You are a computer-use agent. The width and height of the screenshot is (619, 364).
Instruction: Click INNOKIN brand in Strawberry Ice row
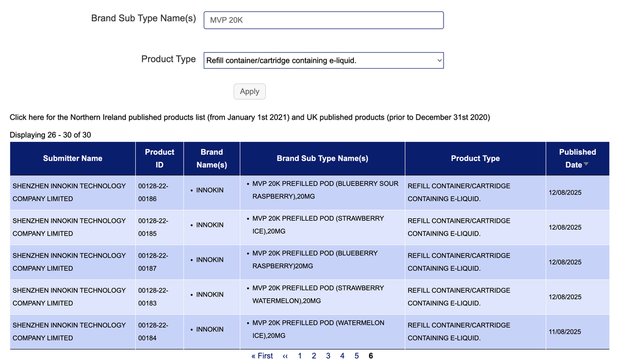pyautogui.click(x=210, y=225)
